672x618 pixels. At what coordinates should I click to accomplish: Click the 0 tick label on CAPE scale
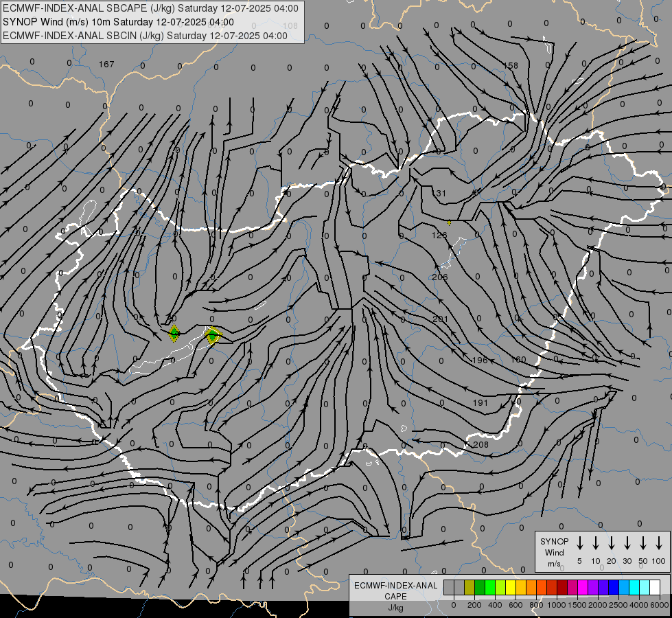pyautogui.click(x=454, y=605)
